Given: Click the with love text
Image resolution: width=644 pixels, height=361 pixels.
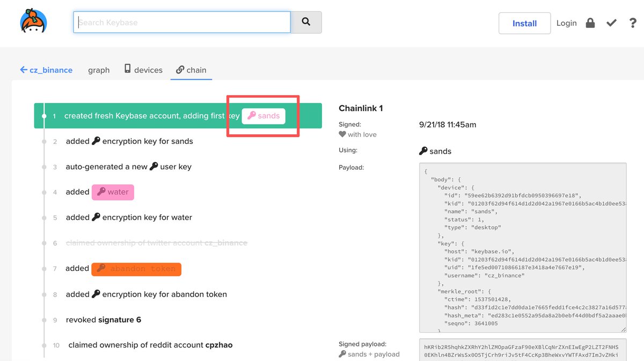Looking at the screenshot, I should pos(362,134).
